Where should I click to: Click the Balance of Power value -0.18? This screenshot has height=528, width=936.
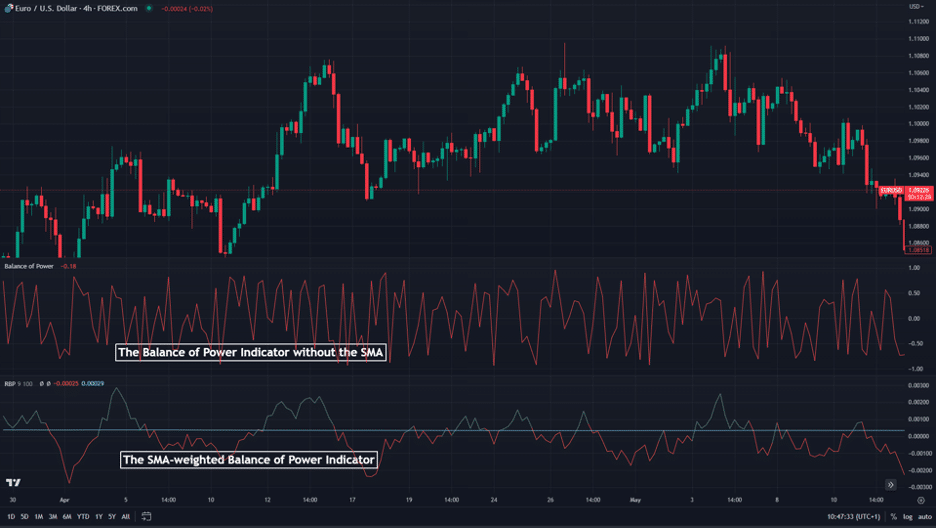[x=69, y=266]
